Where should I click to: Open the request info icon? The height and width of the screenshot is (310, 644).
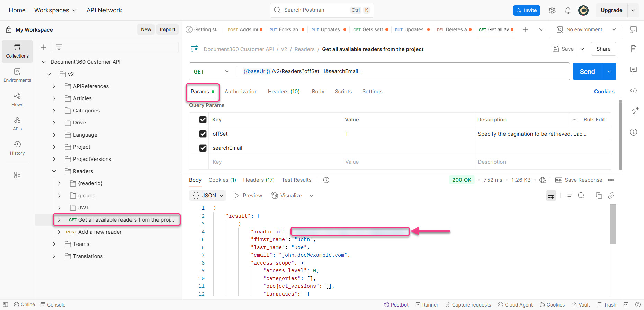pos(634,132)
